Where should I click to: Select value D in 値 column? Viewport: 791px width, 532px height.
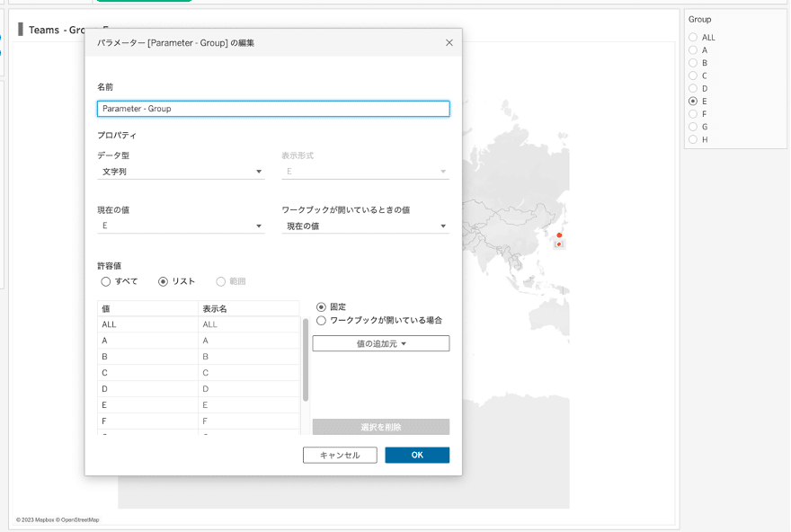(x=147, y=389)
